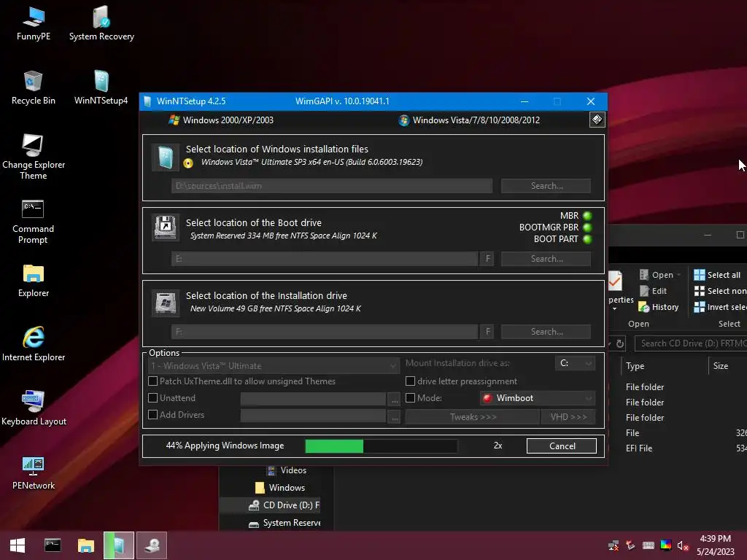Click the F button beside Boot drive path
Viewport: 747px width, 560px height.
point(487,259)
